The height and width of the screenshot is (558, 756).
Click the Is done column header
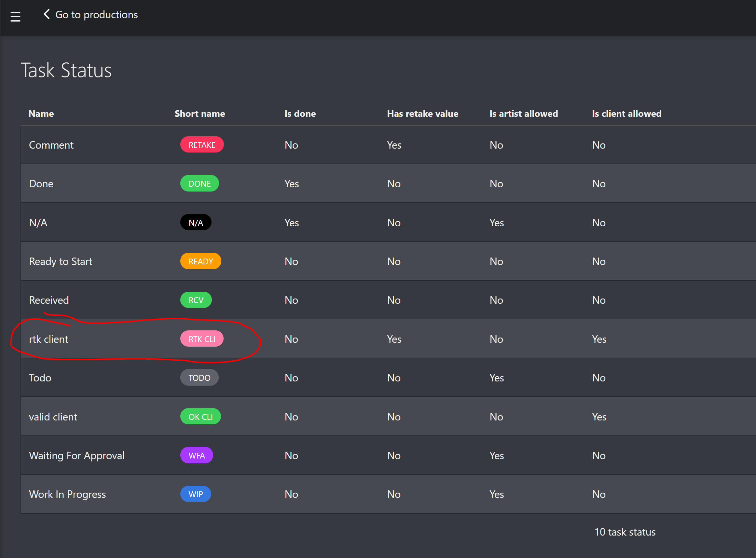300,113
